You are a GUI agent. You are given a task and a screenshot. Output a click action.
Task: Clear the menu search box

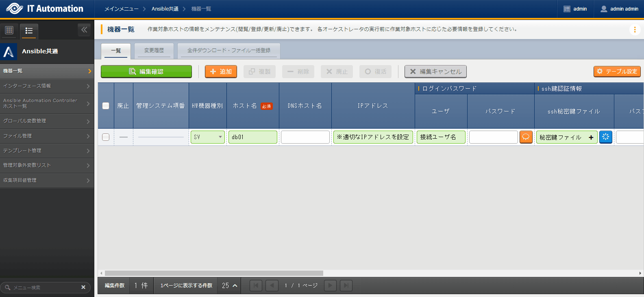tap(83, 287)
